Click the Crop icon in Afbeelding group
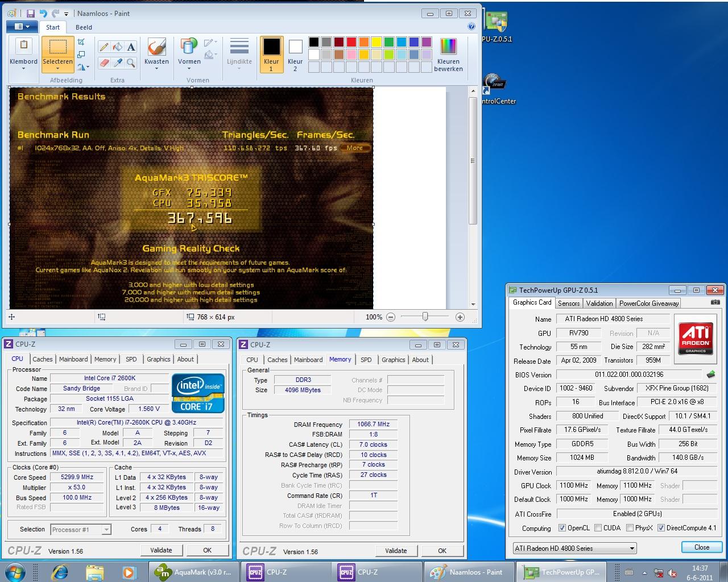Viewport: 728px width, 582px height. pyautogui.click(x=81, y=42)
